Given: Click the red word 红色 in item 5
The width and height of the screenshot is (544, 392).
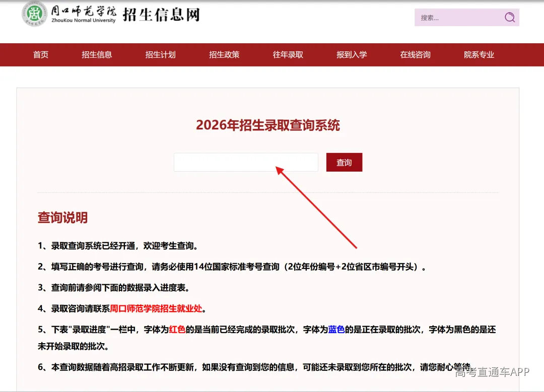Looking at the screenshot, I should coord(177,329).
